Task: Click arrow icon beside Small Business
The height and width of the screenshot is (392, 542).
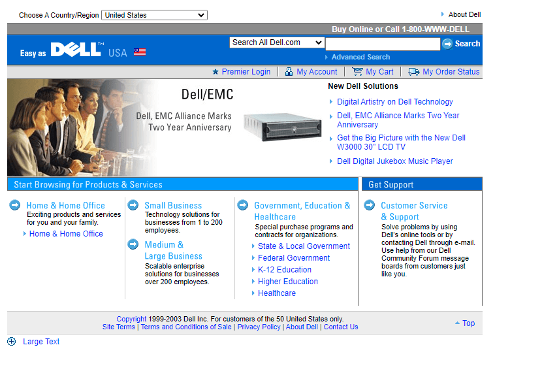Action: coord(133,205)
